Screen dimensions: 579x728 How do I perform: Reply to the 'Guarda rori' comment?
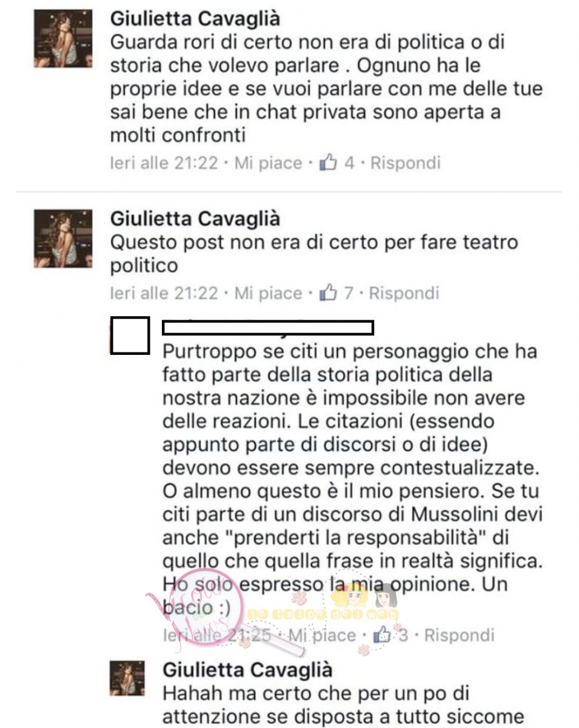pyautogui.click(x=405, y=163)
